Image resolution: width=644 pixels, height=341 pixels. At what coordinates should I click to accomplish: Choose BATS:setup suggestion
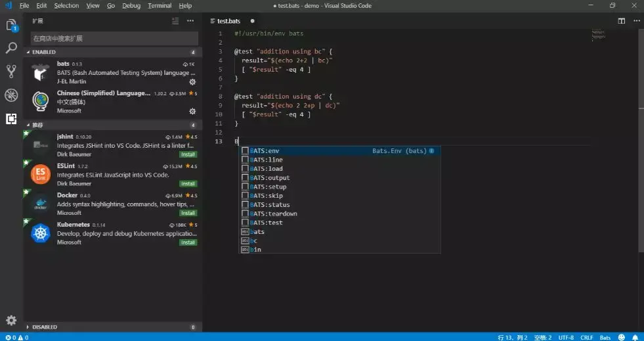tap(339, 187)
